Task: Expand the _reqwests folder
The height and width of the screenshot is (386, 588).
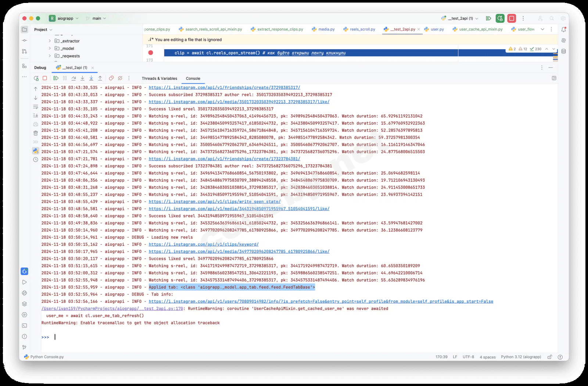Action: coord(50,56)
